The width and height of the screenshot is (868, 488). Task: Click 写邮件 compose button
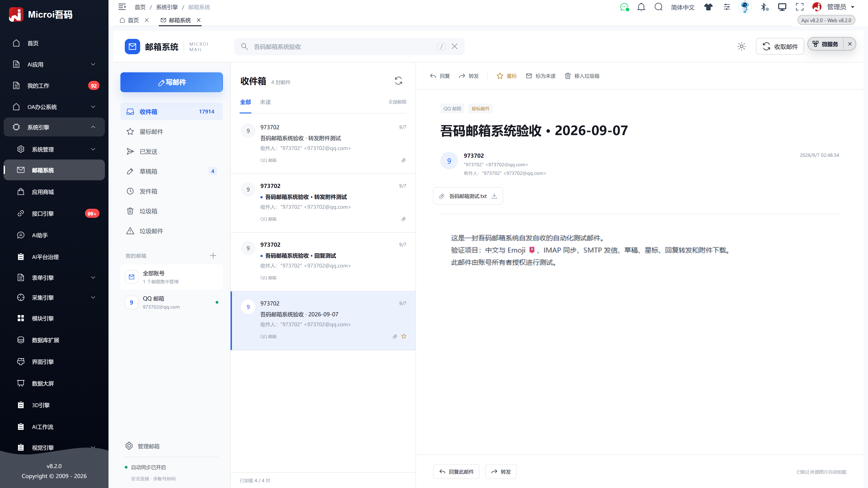pyautogui.click(x=171, y=82)
